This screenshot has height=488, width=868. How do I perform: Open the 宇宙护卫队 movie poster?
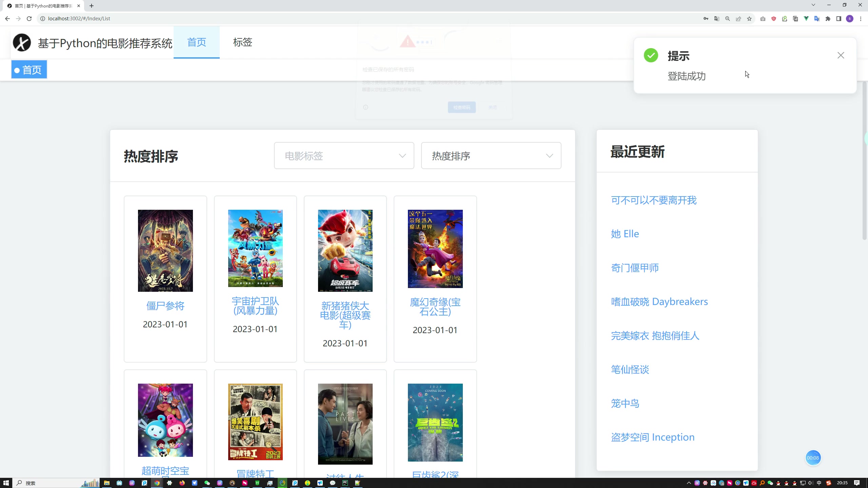(255, 248)
